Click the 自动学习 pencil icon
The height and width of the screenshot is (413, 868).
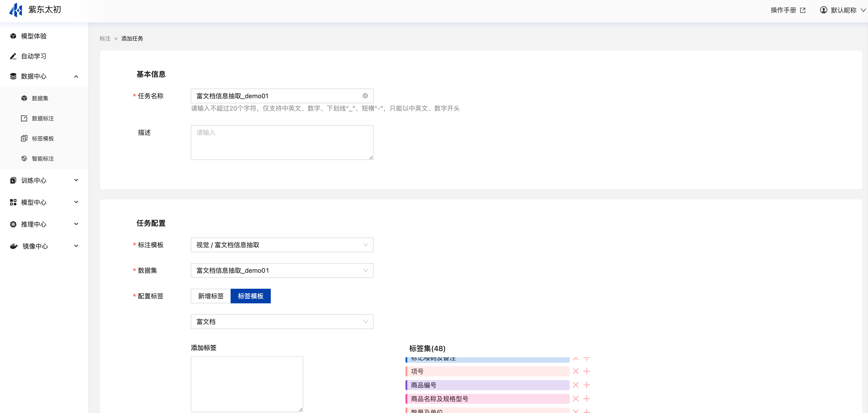pos(13,56)
